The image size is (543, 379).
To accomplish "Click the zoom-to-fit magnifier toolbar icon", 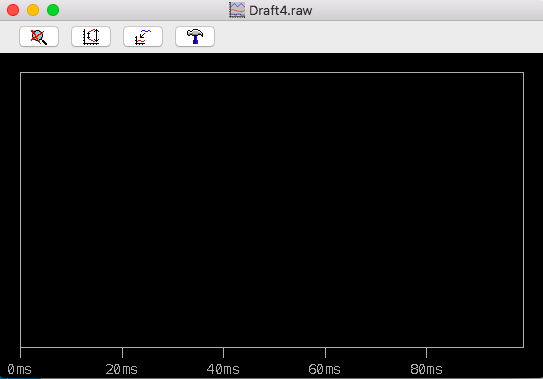I will pyautogui.click(x=39, y=36).
